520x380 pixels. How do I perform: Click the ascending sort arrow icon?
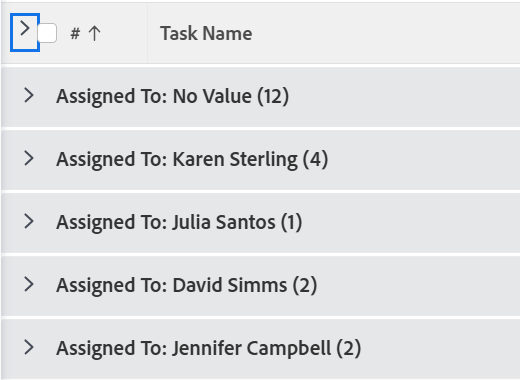(x=95, y=33)
